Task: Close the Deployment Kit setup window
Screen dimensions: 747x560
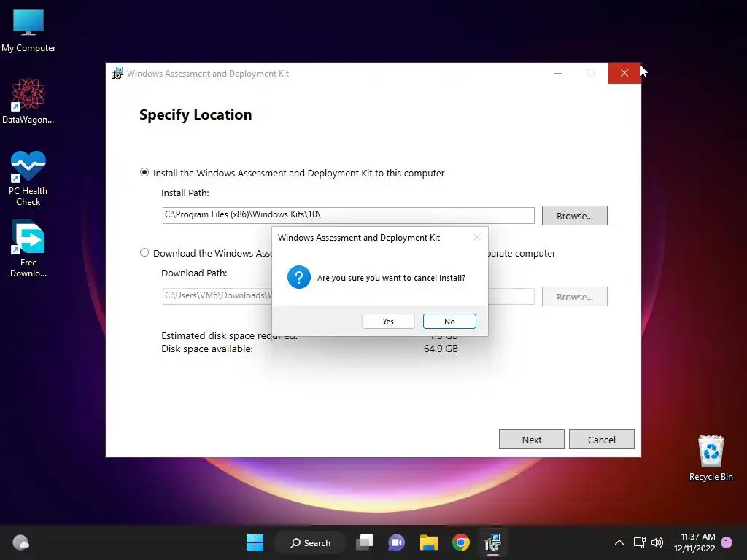Action: (624, 73)
